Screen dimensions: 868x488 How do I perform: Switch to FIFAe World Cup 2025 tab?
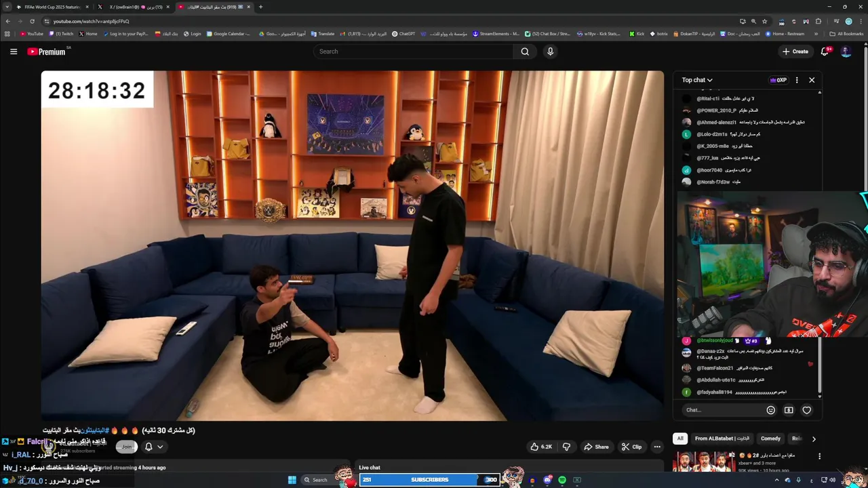click(53, 7)
